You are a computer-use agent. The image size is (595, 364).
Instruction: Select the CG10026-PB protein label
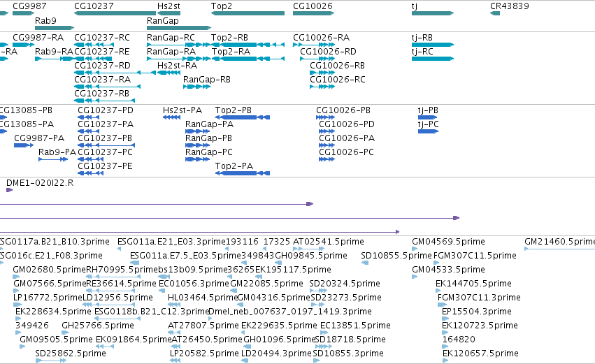click(343, 110)
